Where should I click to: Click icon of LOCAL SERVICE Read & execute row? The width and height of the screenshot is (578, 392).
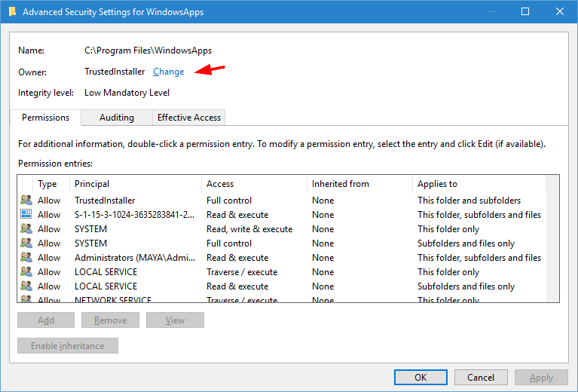tap(26, 286)
